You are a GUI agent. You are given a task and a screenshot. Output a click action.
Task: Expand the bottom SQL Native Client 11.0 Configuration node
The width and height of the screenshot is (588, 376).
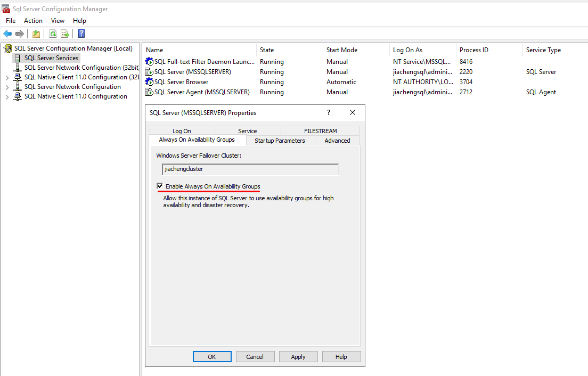[x=7, y=96]
